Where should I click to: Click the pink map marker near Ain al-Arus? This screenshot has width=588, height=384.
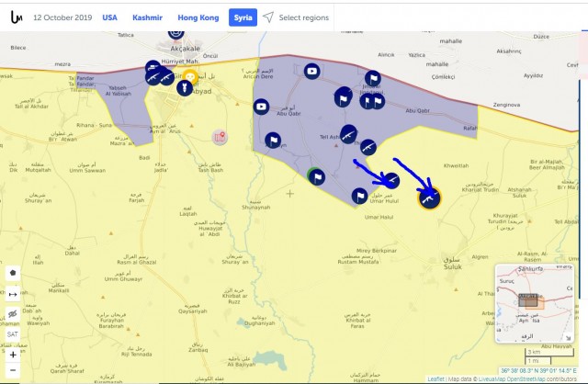point(219,137)
